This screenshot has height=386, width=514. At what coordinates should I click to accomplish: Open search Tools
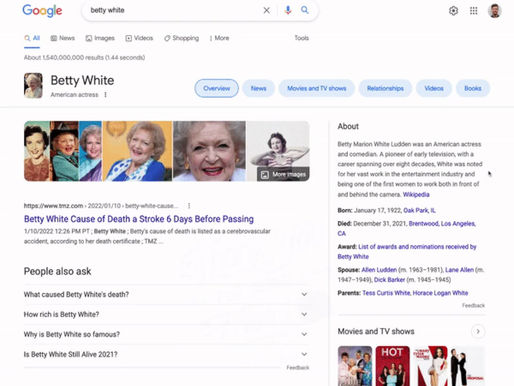click(x=301, y=38)
